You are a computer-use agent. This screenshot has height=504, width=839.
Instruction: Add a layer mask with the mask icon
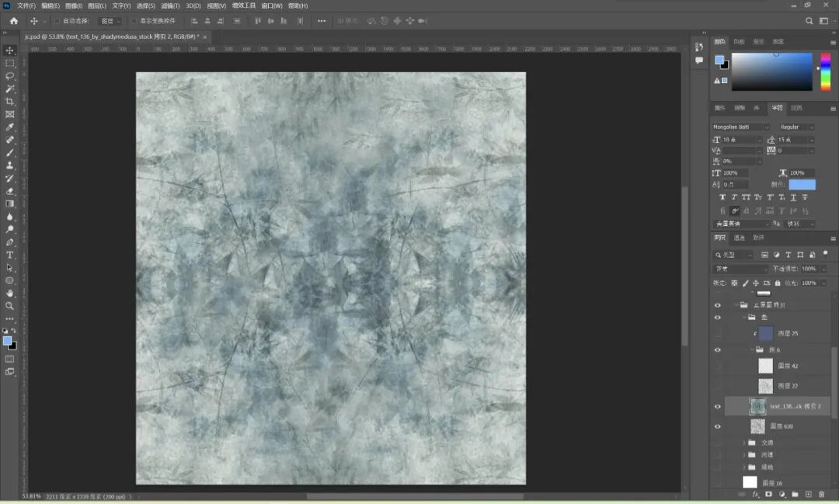click(768, 495)
